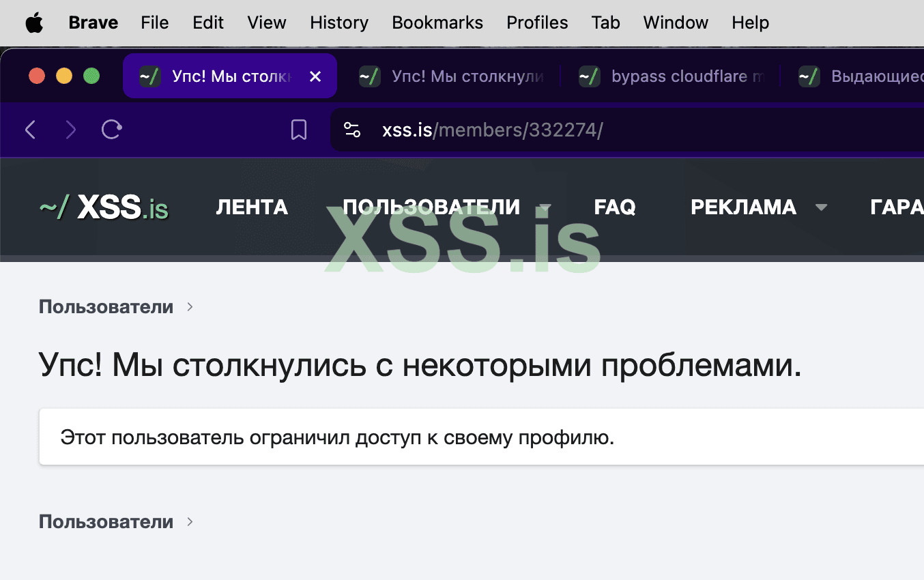924x580 pixels.
Task: Navigate back using the back arrow
Action: [x=31, y=130]
